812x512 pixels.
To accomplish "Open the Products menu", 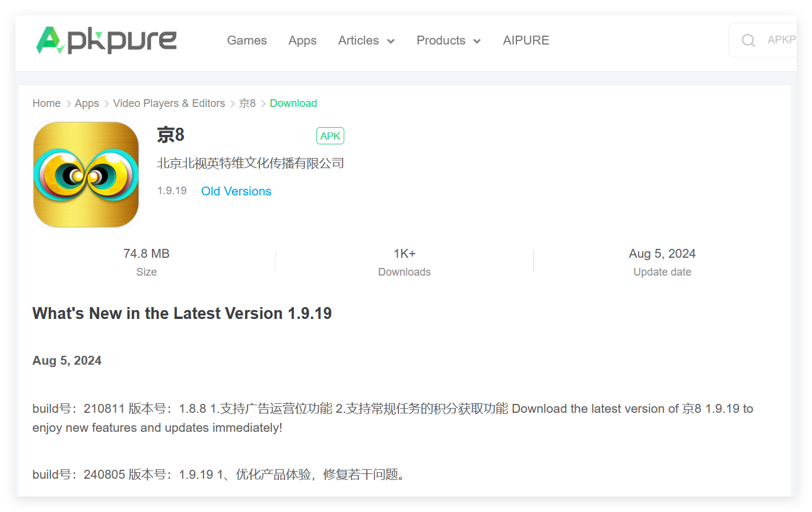I will [x=441, y=40].
